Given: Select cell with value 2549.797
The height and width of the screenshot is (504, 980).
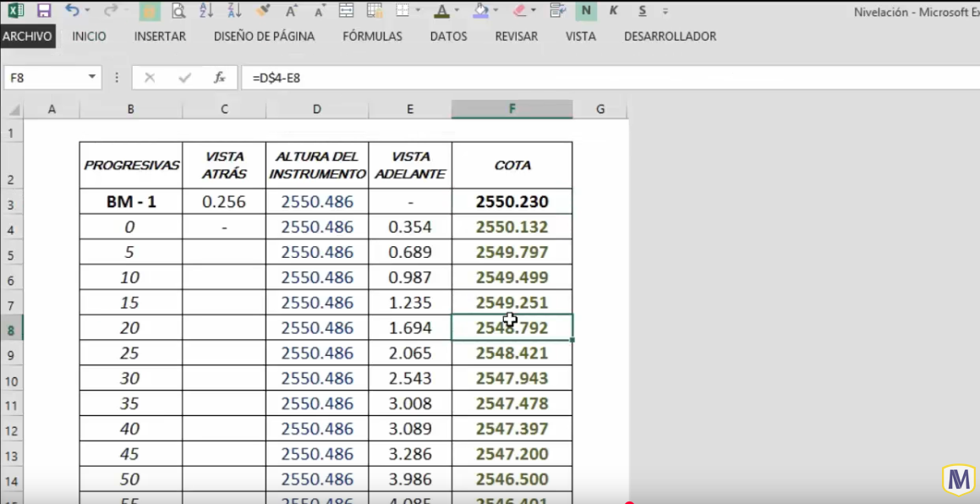Looking at the screenshot, I should pyautogui.click(x=512, y=252).
